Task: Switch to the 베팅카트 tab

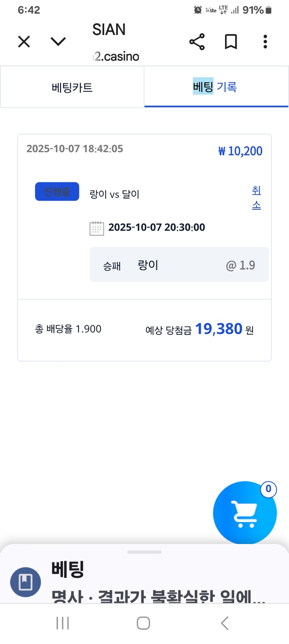Action: (72, 87)
